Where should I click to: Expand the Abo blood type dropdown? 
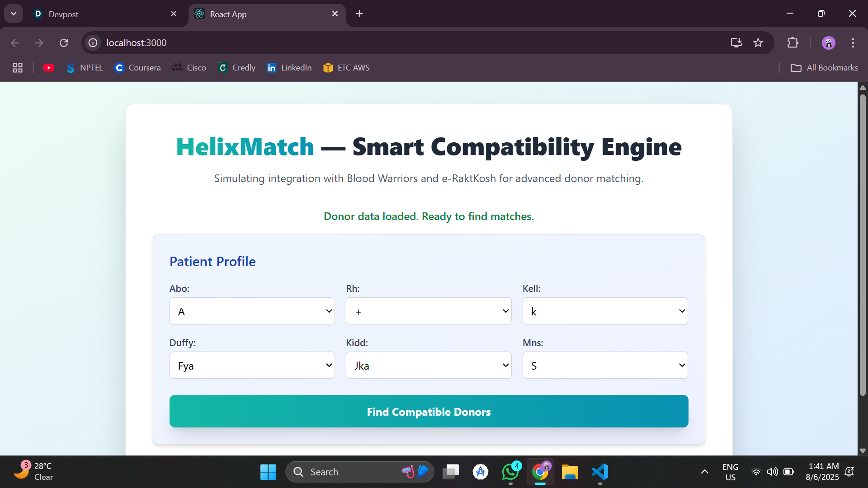pyautogui.click(x=252, y=311)
